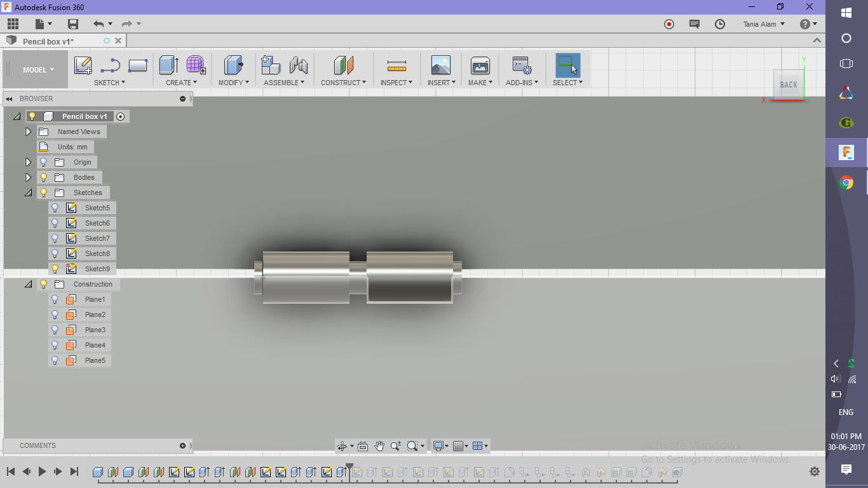Open the file menu dropdown arrow
868x488 pixels.
(x=48, y=24)
